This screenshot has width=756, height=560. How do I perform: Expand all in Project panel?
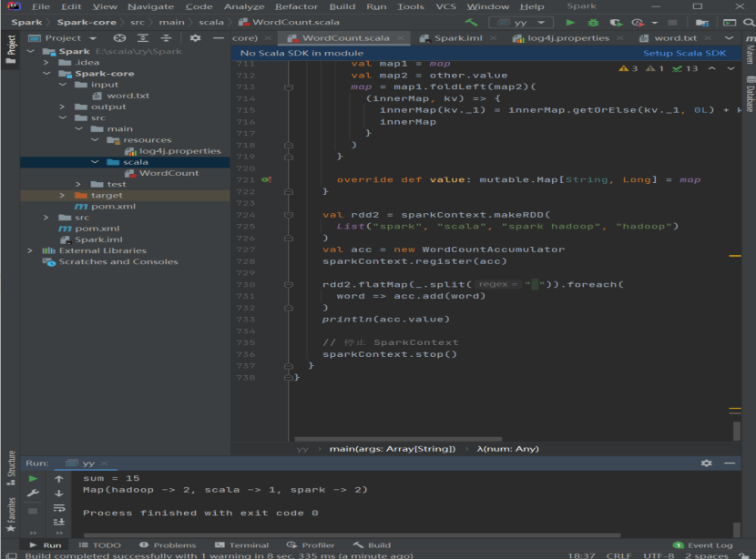pos(143,38)
